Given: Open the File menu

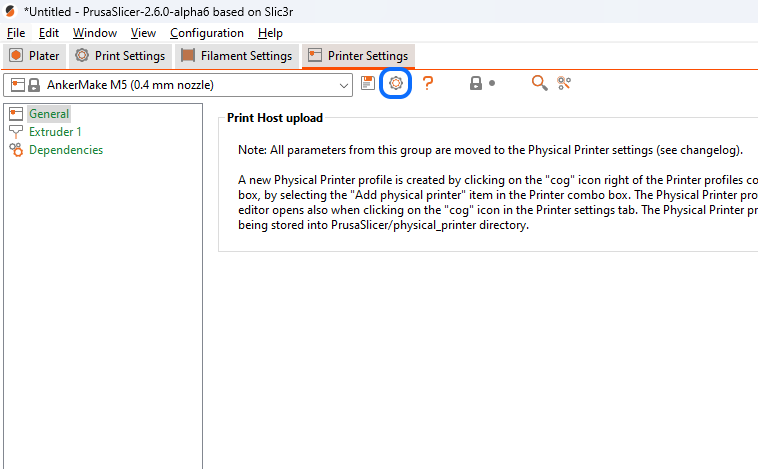Looking at the screenshot, I should [16, 33].
